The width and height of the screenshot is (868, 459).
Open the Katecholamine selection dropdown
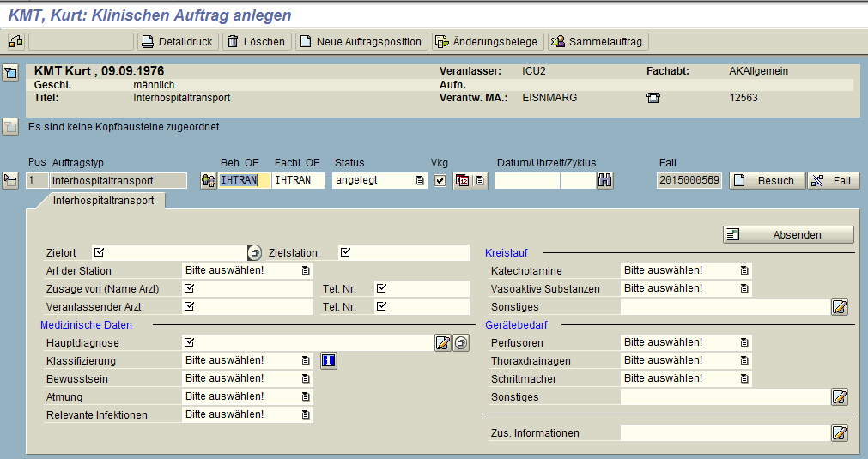tap(744, 270)
